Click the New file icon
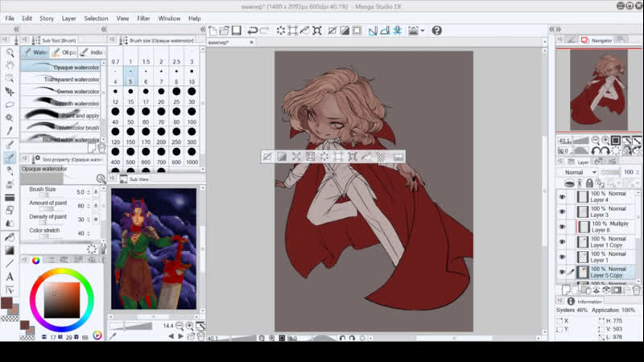This screenshot has height=362, width=644. click(213, 31)
